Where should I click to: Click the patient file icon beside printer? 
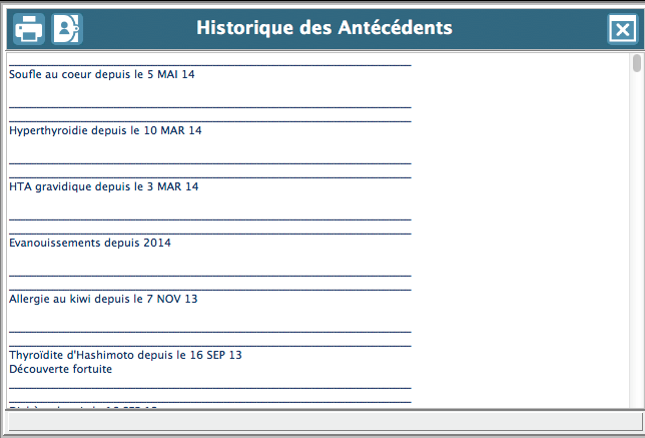[x=67, y=29]
